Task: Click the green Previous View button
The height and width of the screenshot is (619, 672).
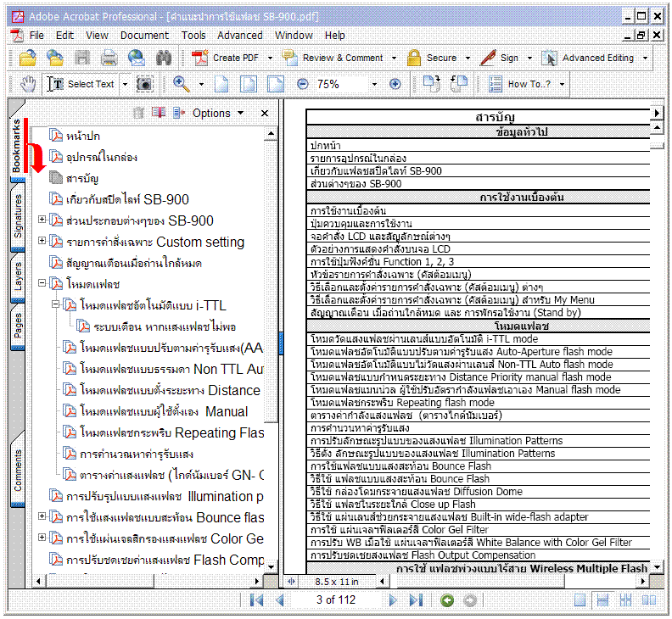Action: click(447, 600)
